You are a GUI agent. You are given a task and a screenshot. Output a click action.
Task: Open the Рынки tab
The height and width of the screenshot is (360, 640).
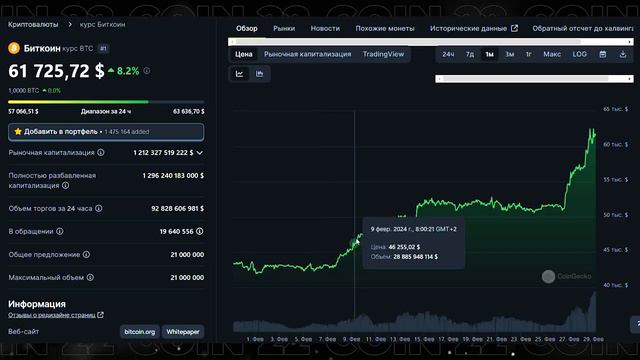(x=284, y=29)
